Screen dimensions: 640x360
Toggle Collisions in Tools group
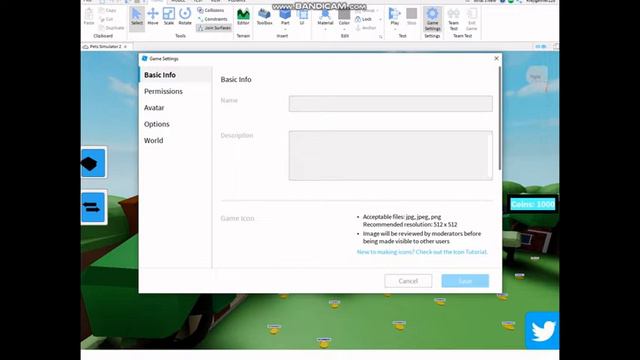211,10
